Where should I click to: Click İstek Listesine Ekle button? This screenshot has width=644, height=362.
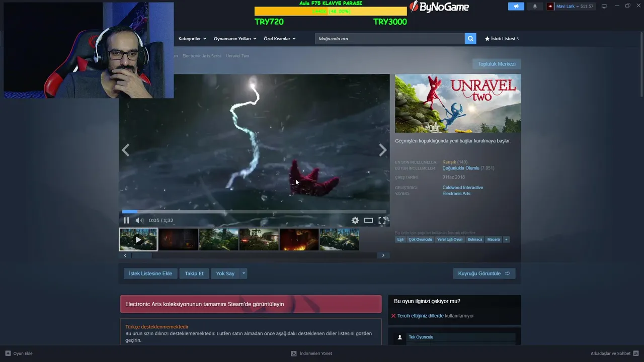(x=150, y=274)
